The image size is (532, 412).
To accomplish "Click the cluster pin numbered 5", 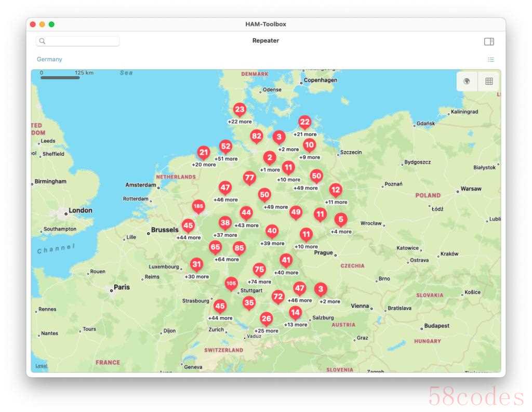I will 341,220.
